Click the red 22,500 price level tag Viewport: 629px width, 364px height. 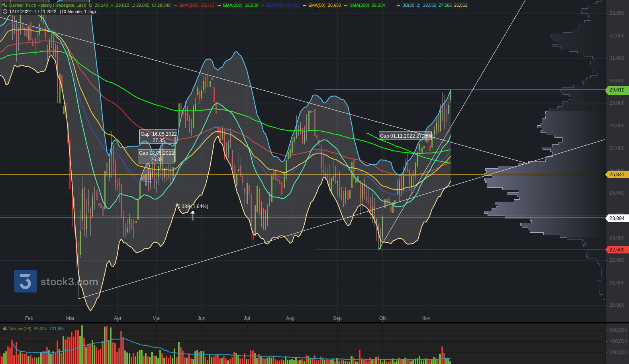617,249
